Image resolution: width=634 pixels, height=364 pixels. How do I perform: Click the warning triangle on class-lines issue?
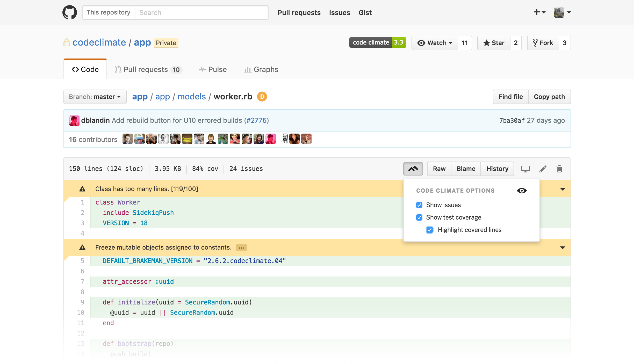click(82, 189)
